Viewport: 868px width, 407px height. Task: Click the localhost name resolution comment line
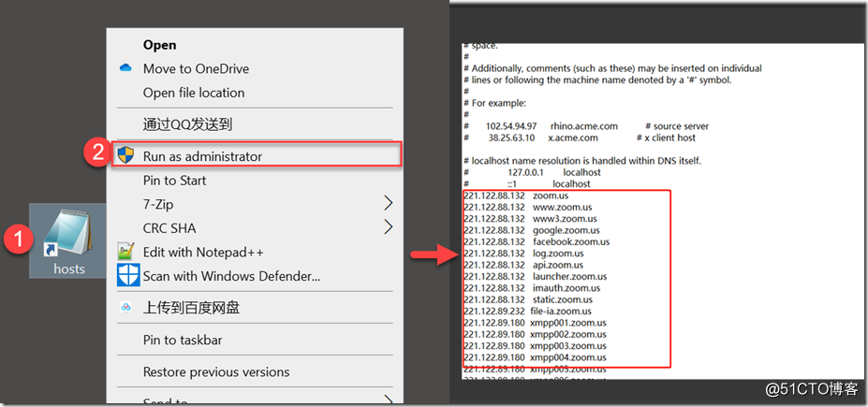click(x=582, y=161)
